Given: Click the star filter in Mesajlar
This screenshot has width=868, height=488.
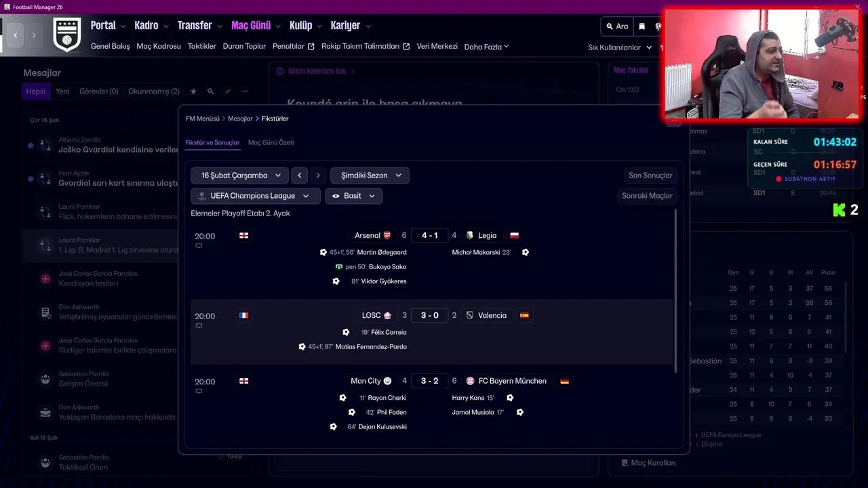Looking at the screenshot, I should pyautogui.click(x=193, y=91).
